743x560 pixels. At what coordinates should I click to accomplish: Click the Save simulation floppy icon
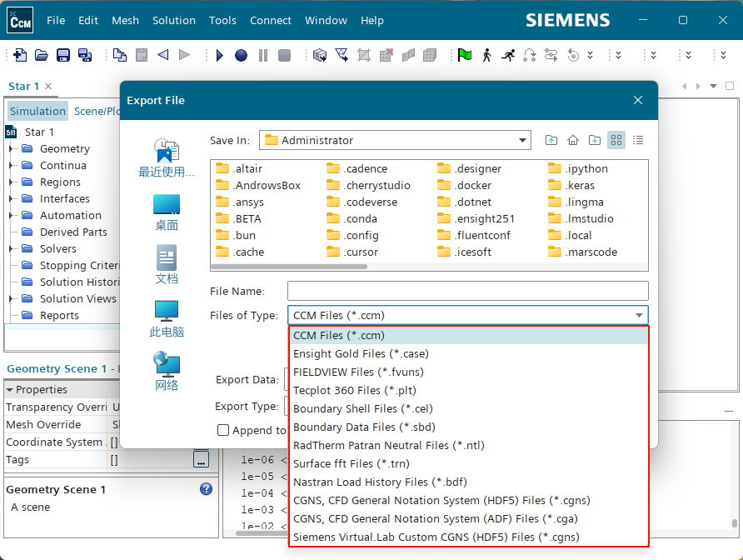62,55
